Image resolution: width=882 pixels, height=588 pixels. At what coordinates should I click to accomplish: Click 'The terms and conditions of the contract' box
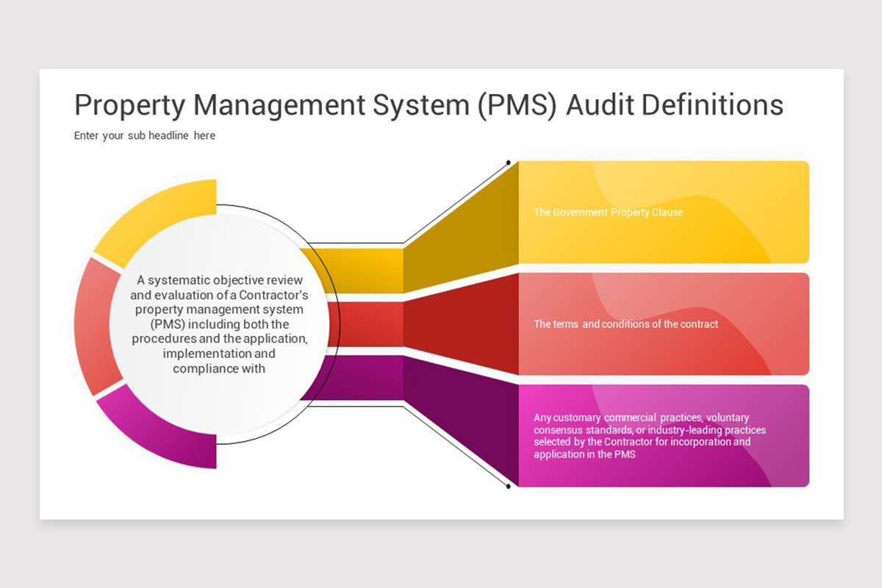coord(664,324)
